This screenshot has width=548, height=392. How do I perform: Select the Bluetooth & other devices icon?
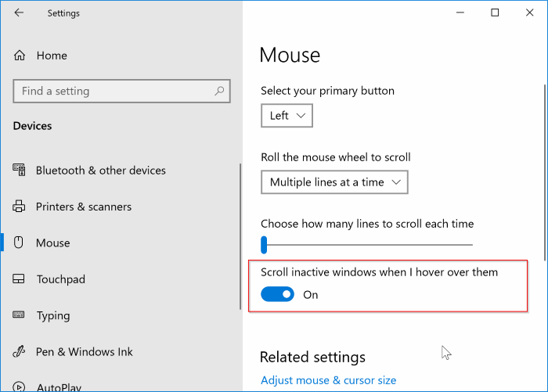click(20, 171)
